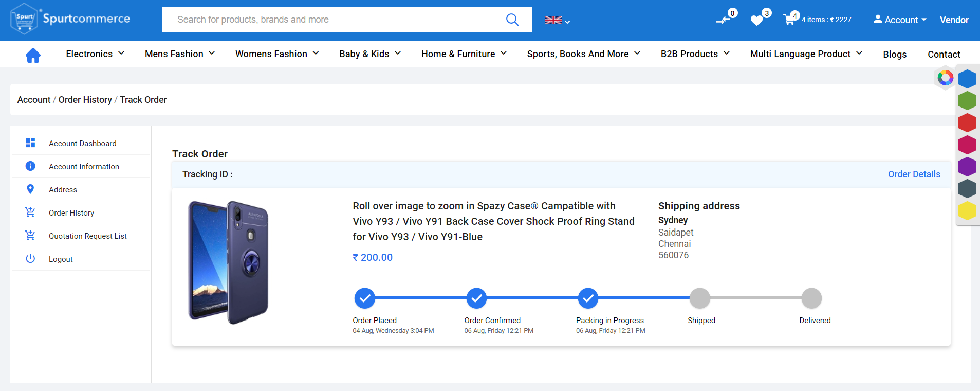980x391 pixels.
Task: Open Address in sidebar
Action: point(63,189)
